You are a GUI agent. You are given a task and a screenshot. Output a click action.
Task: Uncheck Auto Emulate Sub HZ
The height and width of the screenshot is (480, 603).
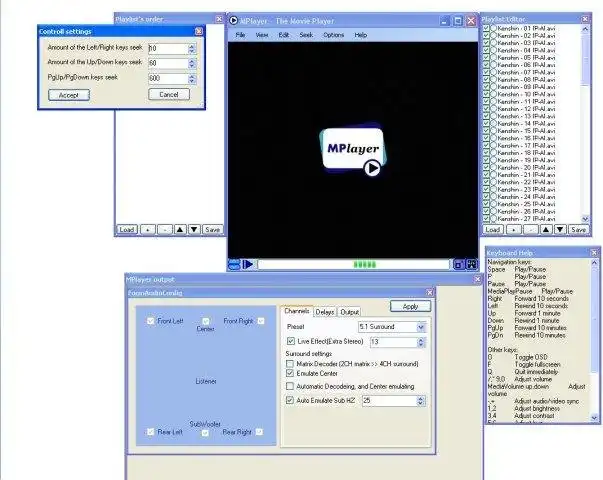tap(290, 400)
